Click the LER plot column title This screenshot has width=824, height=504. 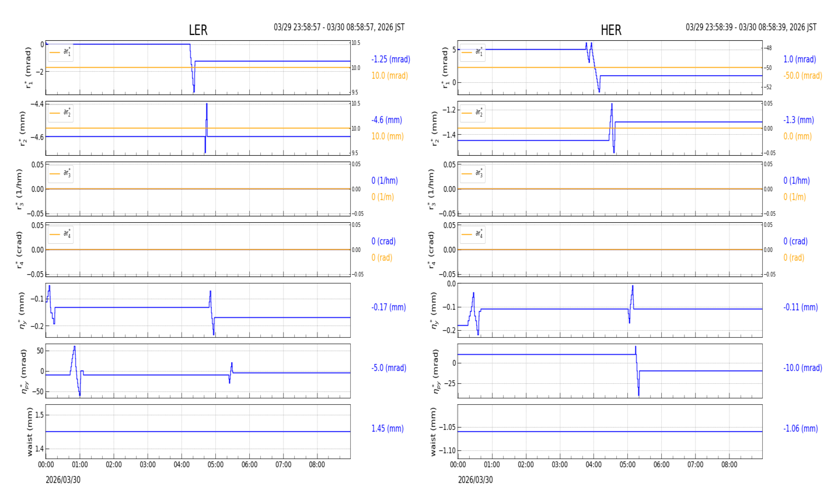coord(198,30)
